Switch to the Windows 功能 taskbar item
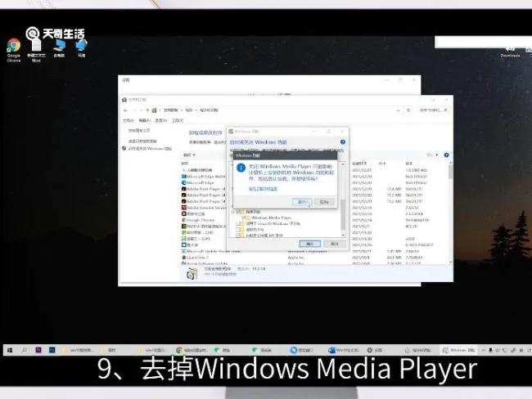 [x=458, y=350]
